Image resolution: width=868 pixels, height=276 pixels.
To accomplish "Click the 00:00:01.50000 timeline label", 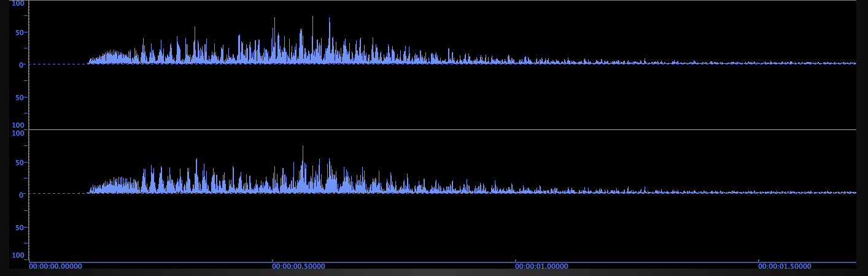I will 785,267.
